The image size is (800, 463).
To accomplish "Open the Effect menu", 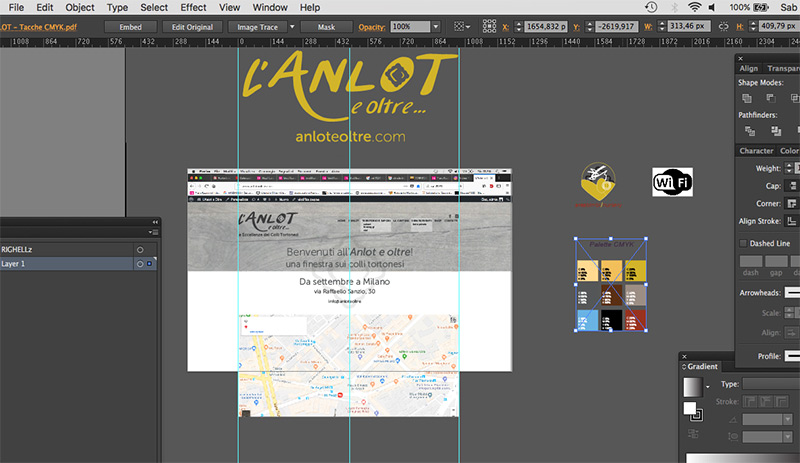I will 193,7.
